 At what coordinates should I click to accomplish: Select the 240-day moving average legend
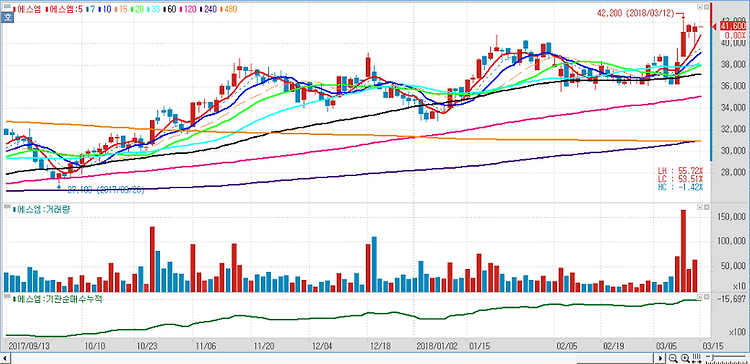click(209, 9)
